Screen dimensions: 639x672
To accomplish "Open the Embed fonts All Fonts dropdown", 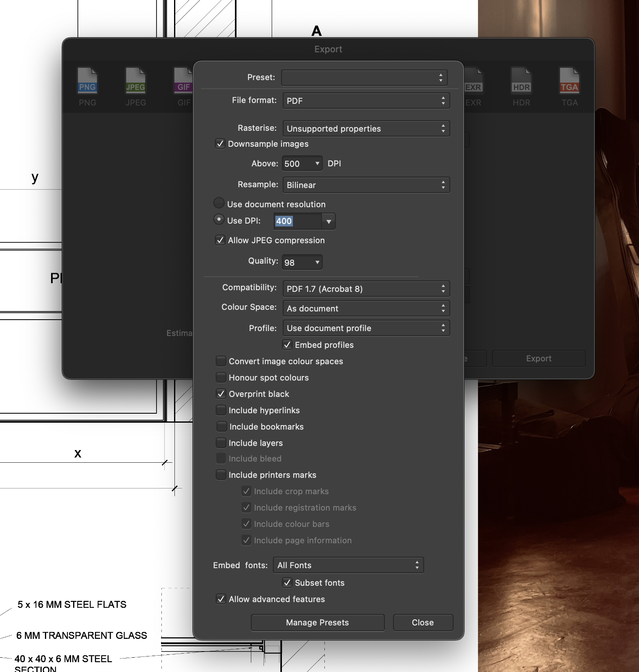I will click(x=348, y=565).
